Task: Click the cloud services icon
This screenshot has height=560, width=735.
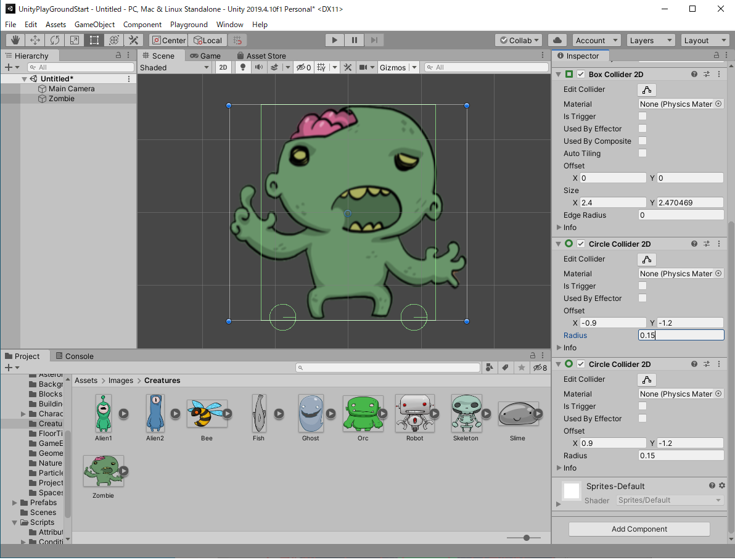Action: click(557, 40)
